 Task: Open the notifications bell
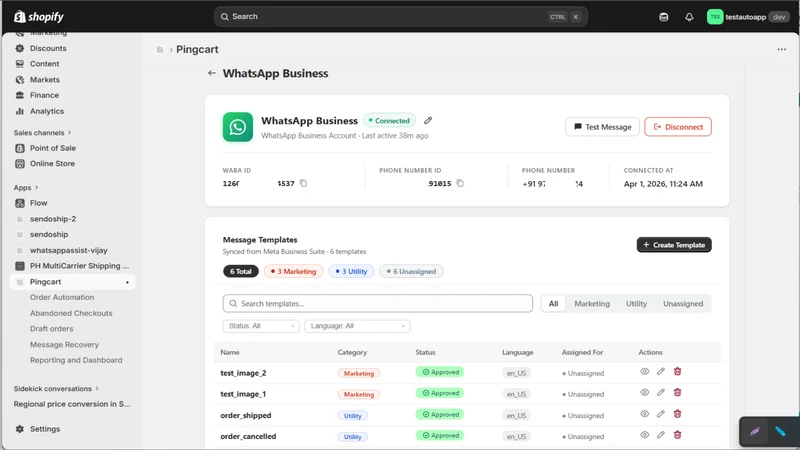689,17
